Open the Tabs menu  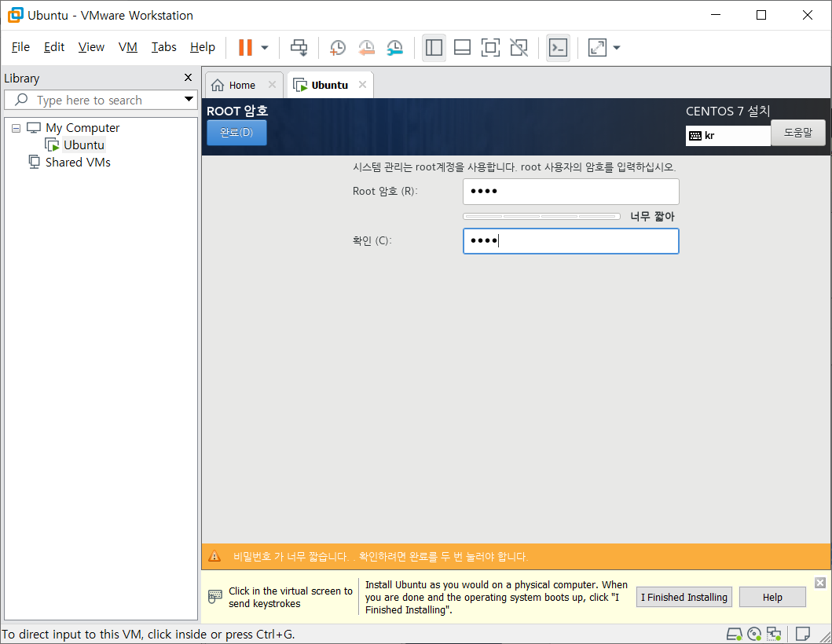tap(164, 47)
